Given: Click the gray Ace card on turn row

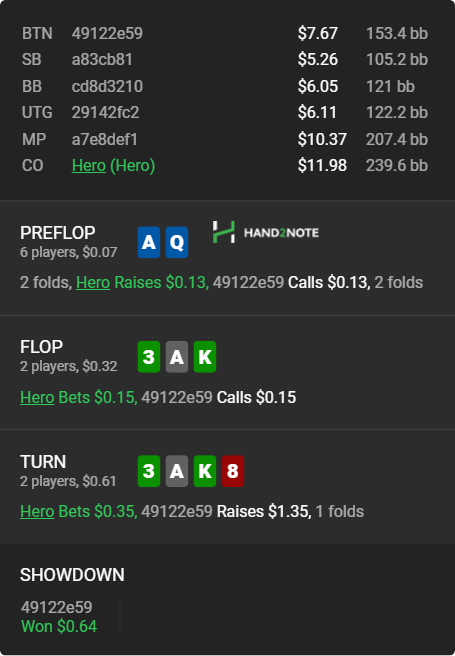Looking at the screenshot, I should point(177,471).
